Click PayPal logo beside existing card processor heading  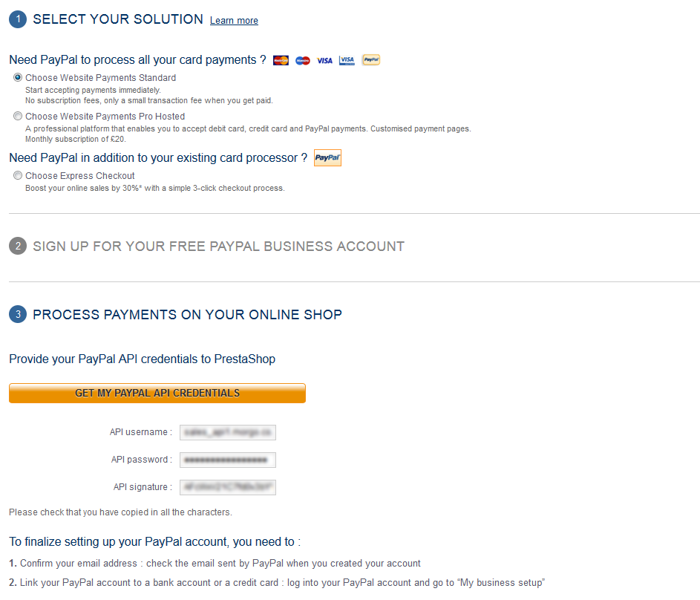click(327, 158)
